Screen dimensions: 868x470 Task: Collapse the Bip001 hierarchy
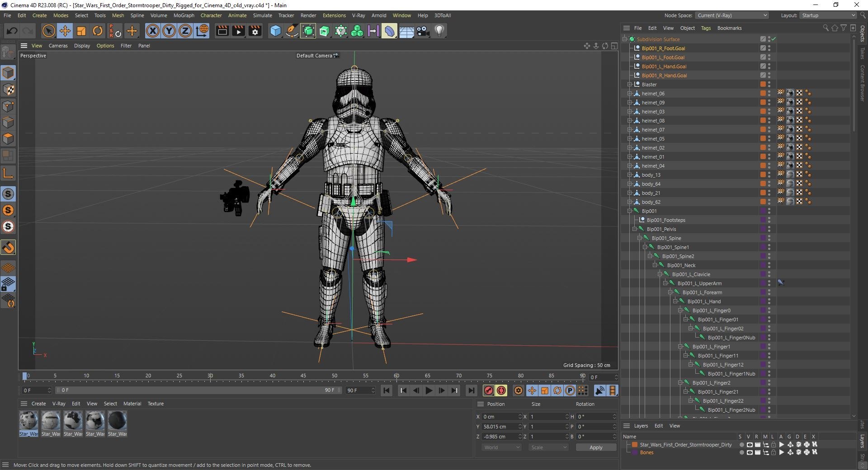coord(629,211)
